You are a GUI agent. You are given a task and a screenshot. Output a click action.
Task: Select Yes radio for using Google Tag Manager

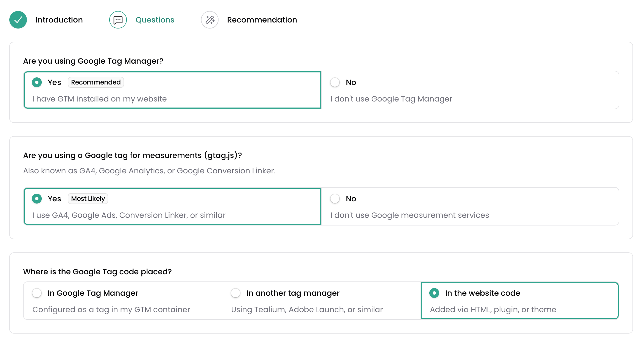coord(37,82)
